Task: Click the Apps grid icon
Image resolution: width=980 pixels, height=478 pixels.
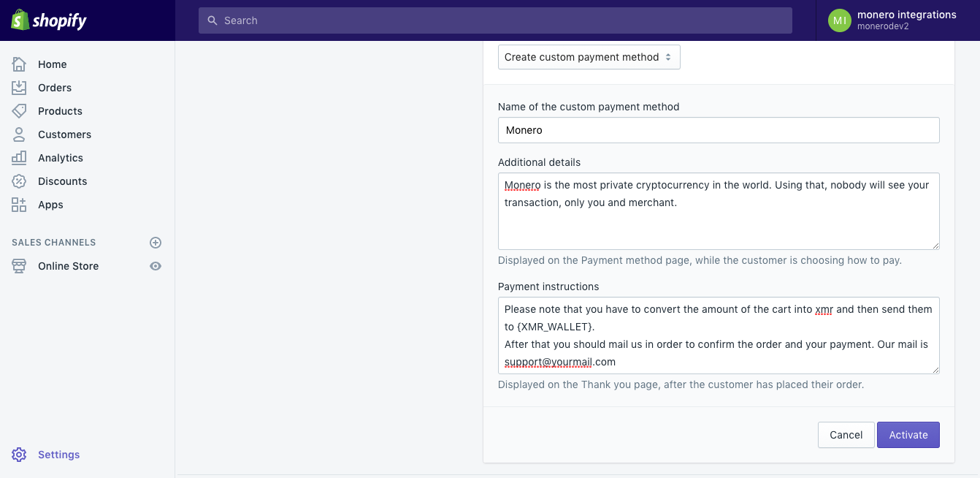Action: pyautogui.click(x=19, y=205)
